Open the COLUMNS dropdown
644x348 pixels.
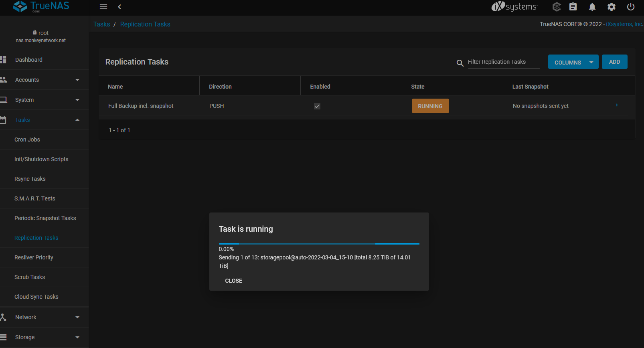pos(573,62)
